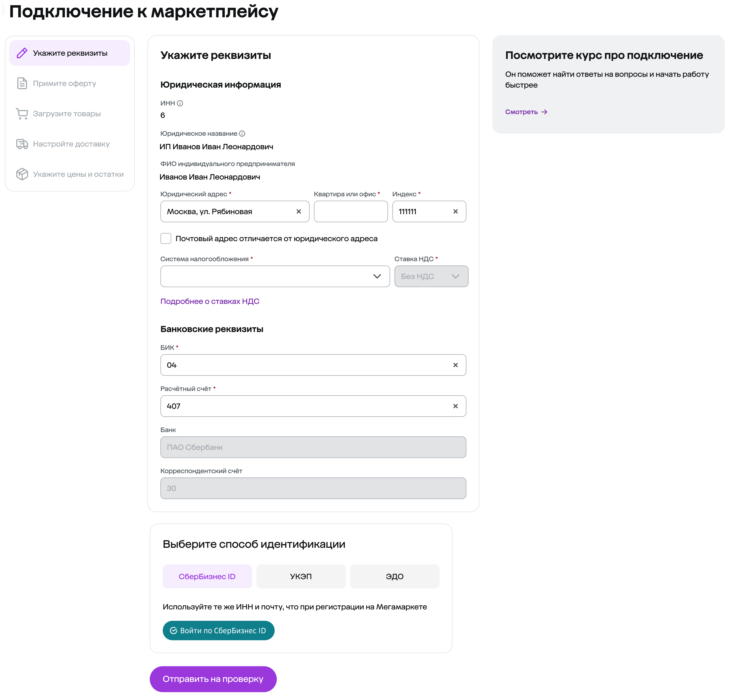Expand the Ставка НДС dropdown
This screenshot has width=732, height=700.
tap(431, 277)
